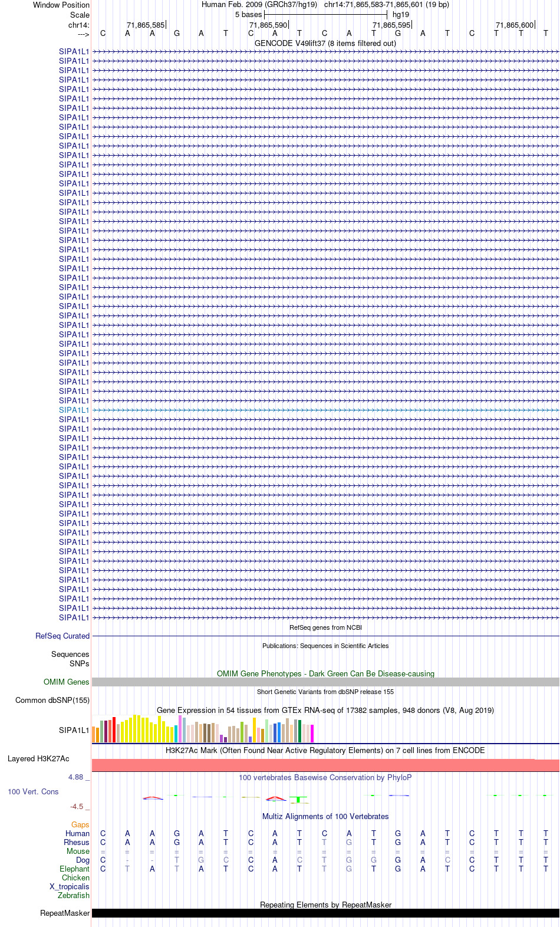The image size is (560, 927).
Task: Click the Dog alignment row label
Action: click(x=83, y=860)
